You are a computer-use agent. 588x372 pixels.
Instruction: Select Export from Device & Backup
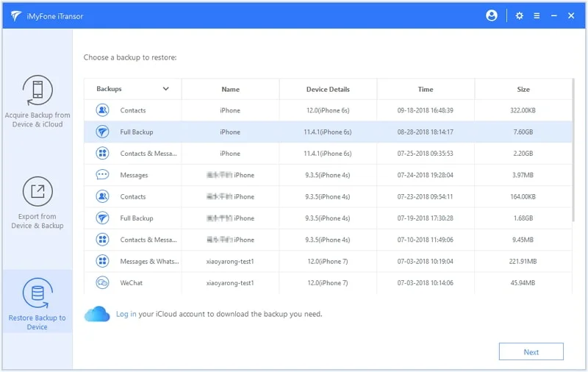(37, 203)
